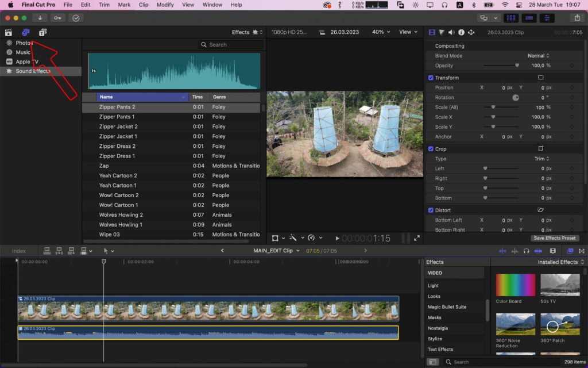This screenshot has width=588, height=368.
Task: Open the Share export icon
Action: click(577, 18)
